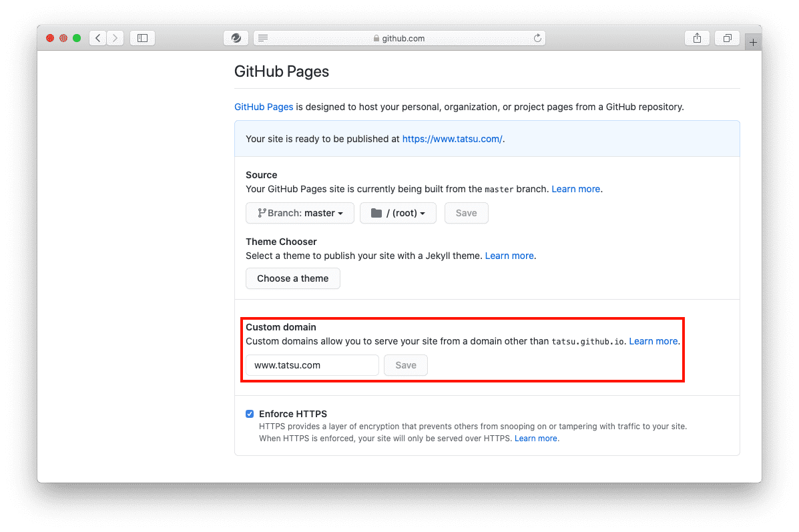The width and height of the screenshot is (799, 532).
Task: Go forward with Safari's forward arrow
Action: [x=115, y=38]
